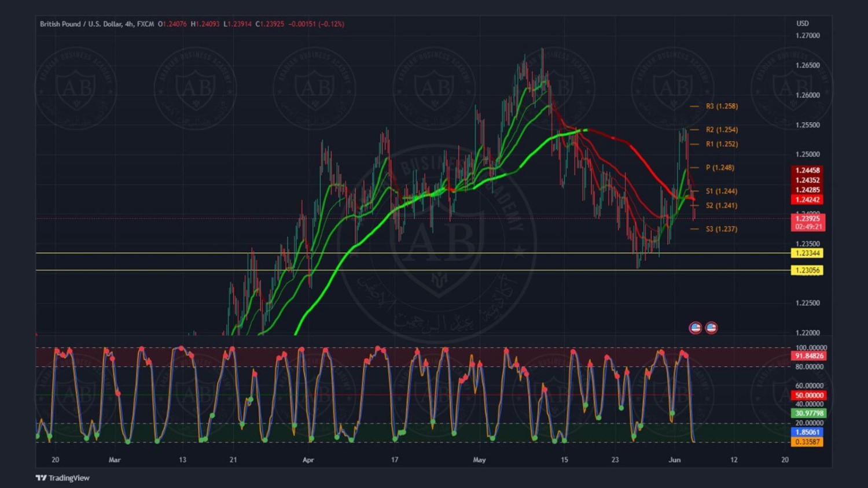Click the 1.27000 price axis label
The image size is (868, 488).
tap(808, 36)
